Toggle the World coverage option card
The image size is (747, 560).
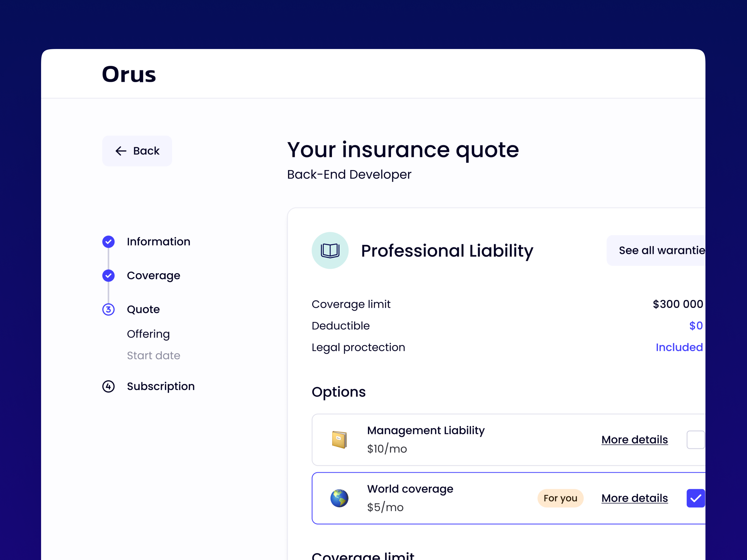click(x=507, y=498)
